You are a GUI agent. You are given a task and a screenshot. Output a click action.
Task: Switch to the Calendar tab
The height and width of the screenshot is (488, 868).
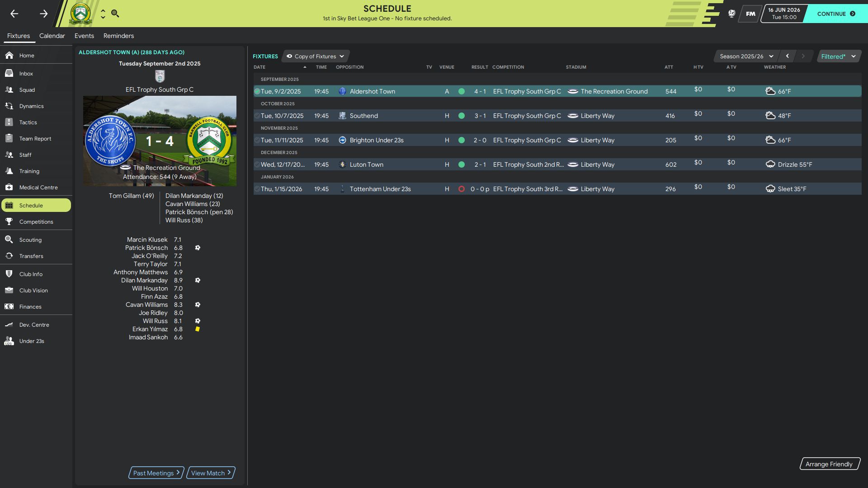pyautogui.click(x=52, y=36)
